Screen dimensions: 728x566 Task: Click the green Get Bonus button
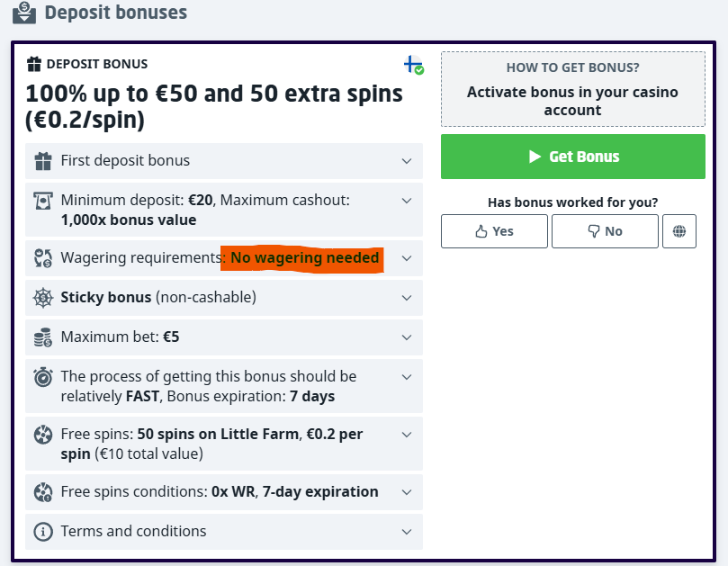pyautogui.click(x=573, y=157)
